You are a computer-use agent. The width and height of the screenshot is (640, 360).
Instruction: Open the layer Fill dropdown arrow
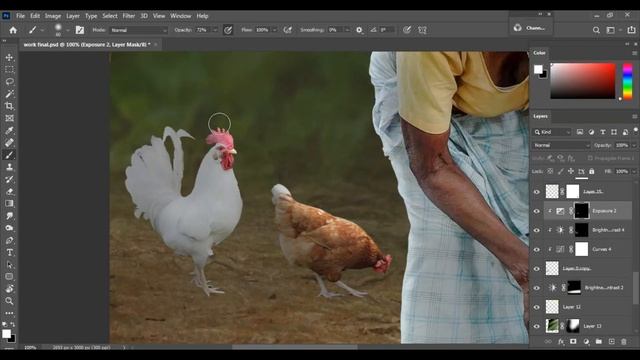click(634, 171)
